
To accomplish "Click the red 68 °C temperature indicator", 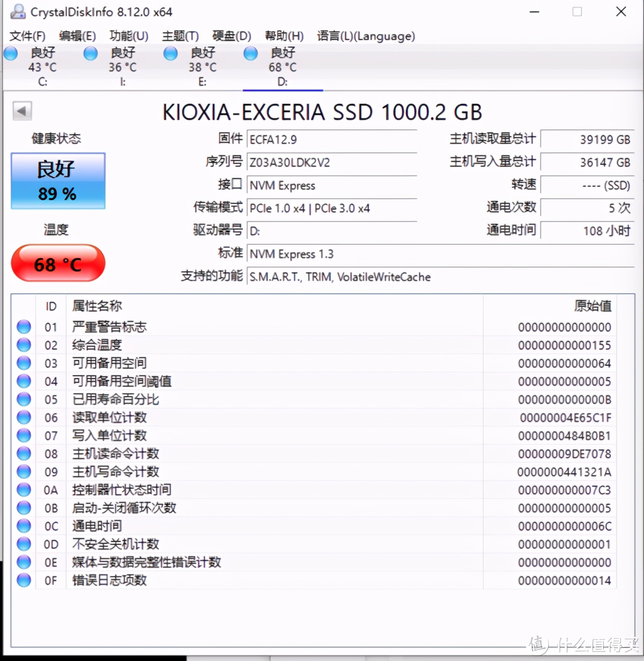I will click(58, 264).
